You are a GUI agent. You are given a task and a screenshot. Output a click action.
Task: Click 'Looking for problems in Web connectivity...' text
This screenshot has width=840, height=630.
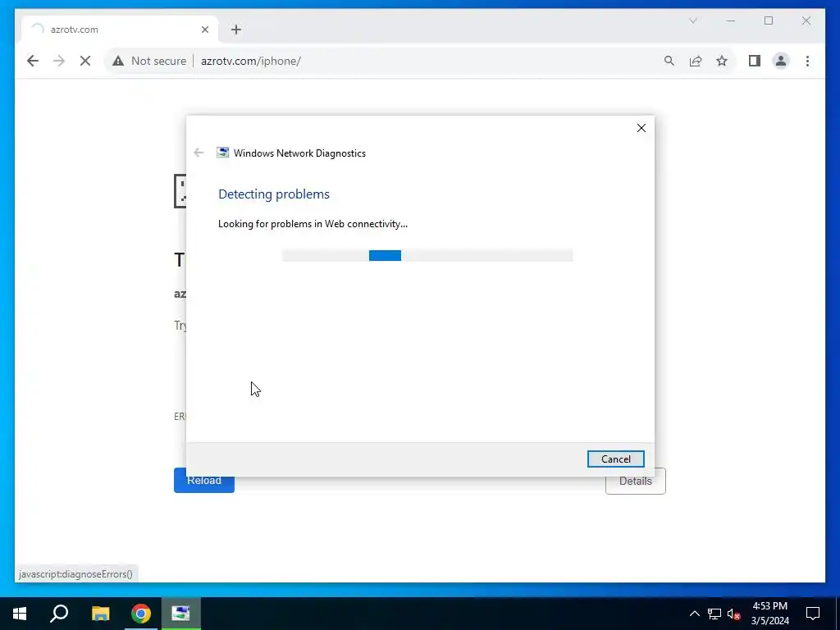(x=313, y=224)
